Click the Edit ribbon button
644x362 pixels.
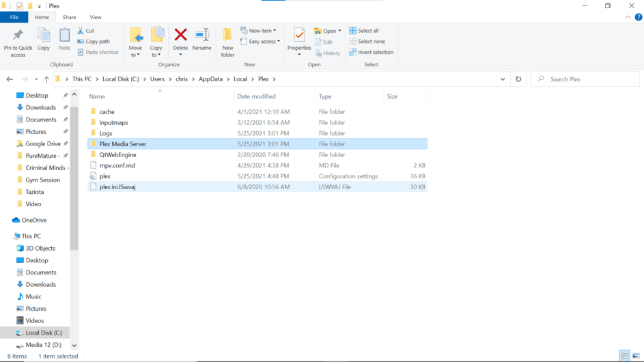pos(324,42)
